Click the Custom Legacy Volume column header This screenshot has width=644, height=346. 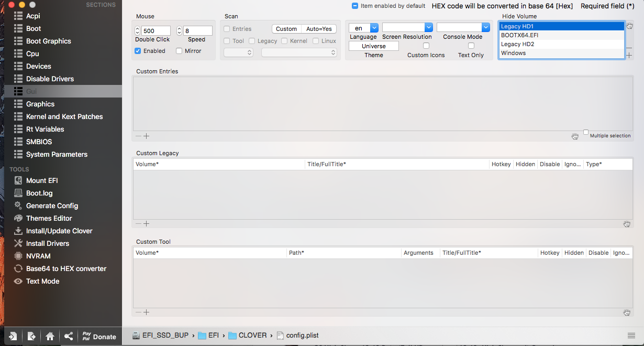[x=219, y=164]
